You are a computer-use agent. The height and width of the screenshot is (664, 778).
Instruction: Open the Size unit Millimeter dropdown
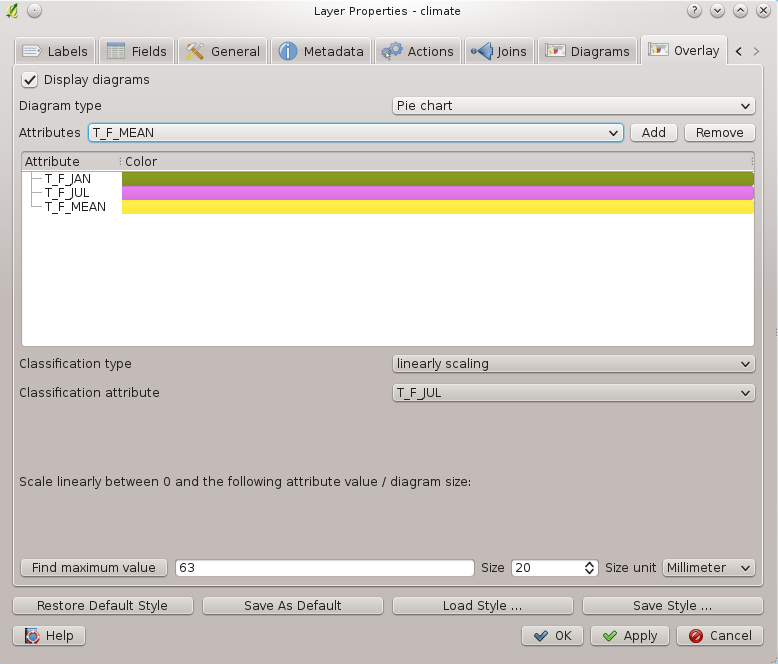(x=709, y=568)
